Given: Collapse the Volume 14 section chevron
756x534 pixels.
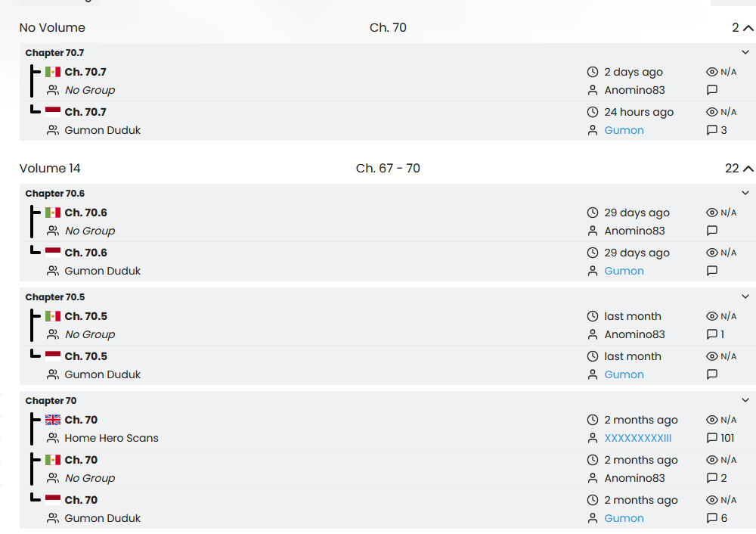Looking at the screenshot, I should coord(748,169).
